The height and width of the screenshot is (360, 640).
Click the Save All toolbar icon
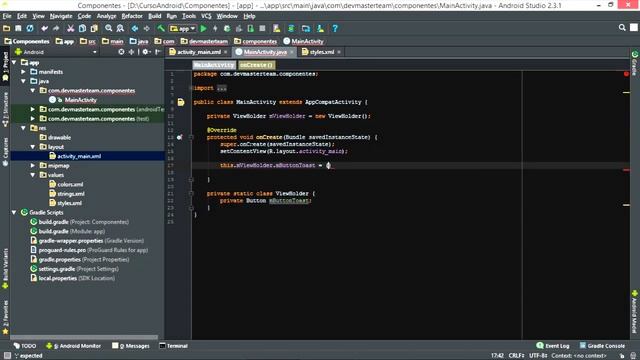click(x=18, y=29)
